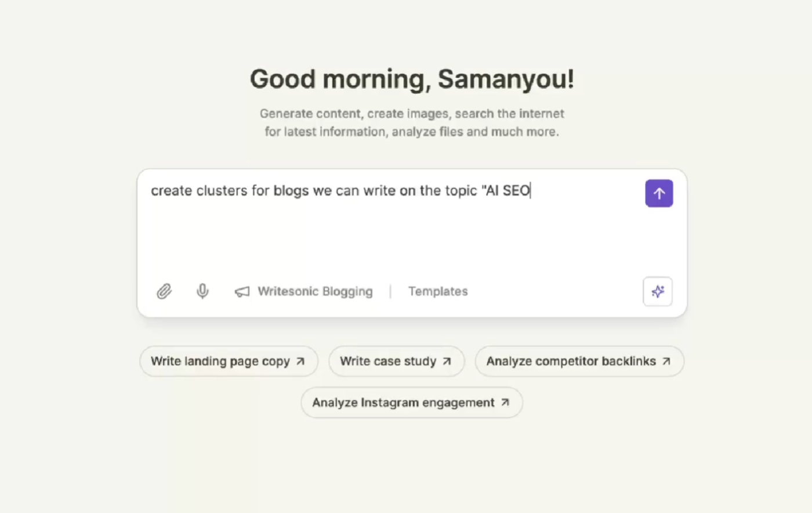Viewport: 812px width, 513px height.
Task: Choose the Write landing page copy suggestion
Action: pos(220,361)
